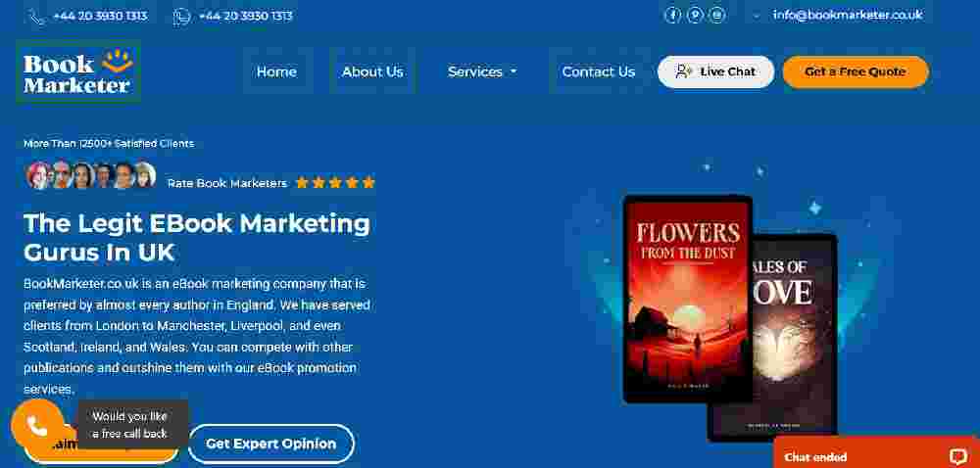
Task: Click the Live Chat button
Action: pyautogui.click(x=715, y=71)
